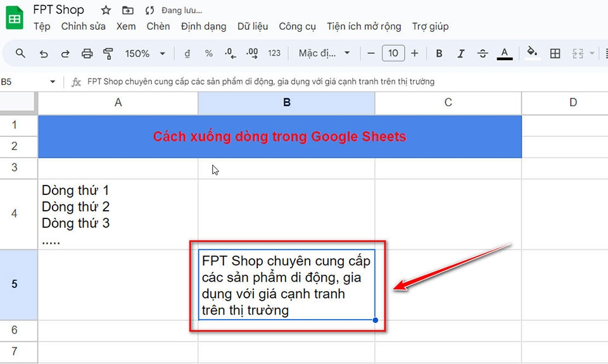608x364 pixels.
Task: Open the Chèn menu
Action: coord(158,27)
